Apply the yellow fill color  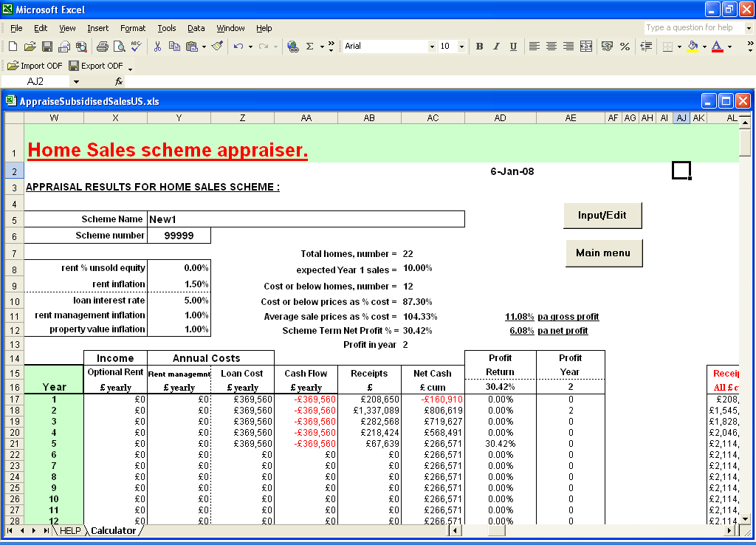693,47
